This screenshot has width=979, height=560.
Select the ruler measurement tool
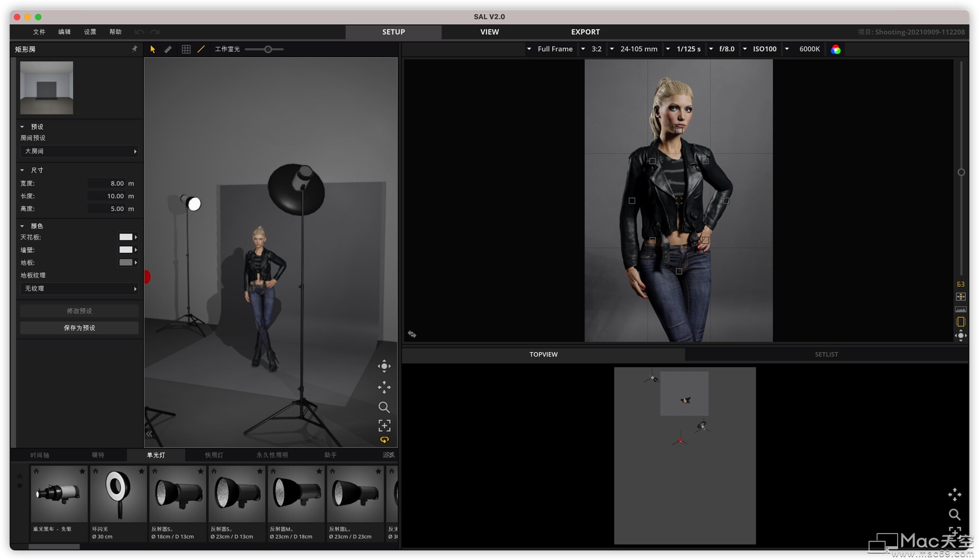point(168,49)
